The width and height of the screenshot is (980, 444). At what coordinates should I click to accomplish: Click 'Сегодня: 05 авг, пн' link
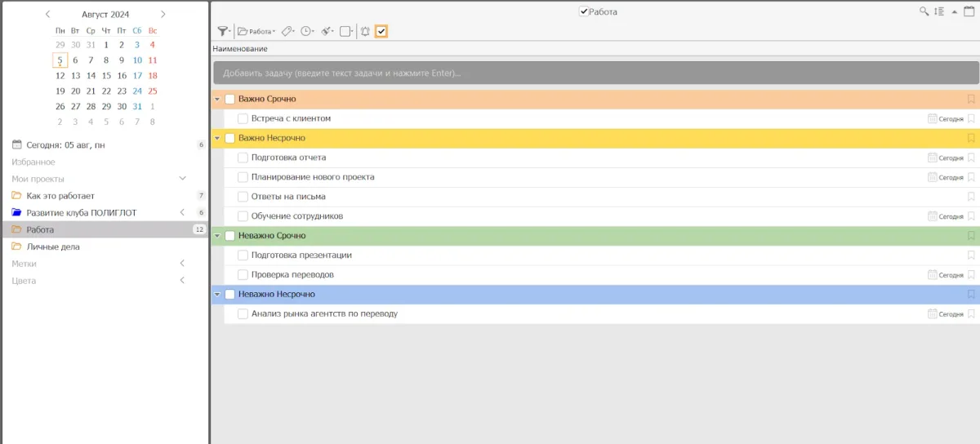[x=65, y=144]
